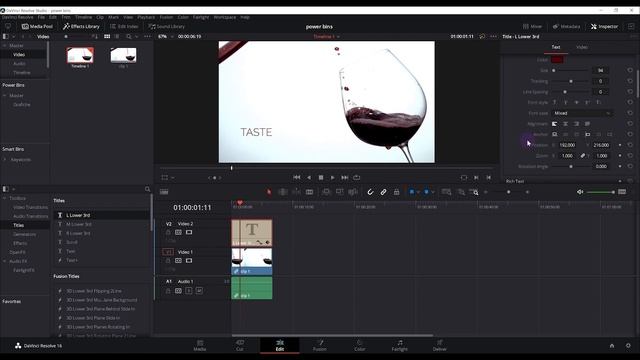Set text alignment to left
The image size is (640, 360).
tap(554, 124)
